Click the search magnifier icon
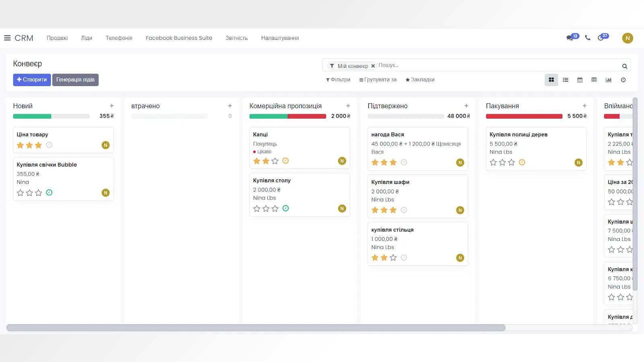The image size is (644, 362). (x=625, y=66)
